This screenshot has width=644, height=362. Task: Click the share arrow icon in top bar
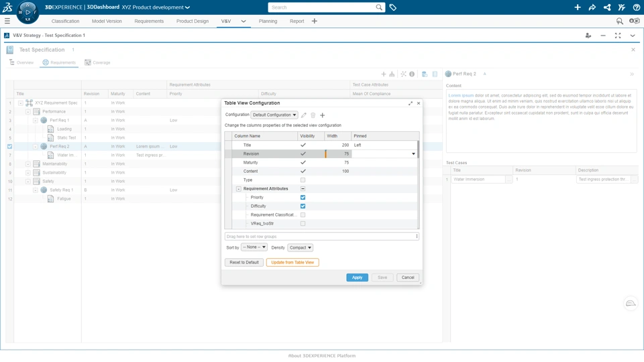[592, 7]
